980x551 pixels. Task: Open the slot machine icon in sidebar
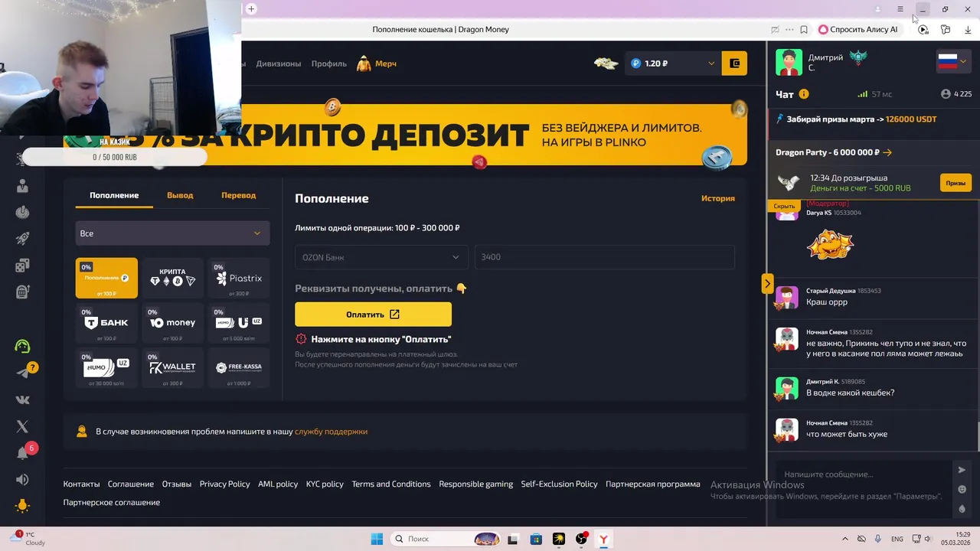[x=22, y=292]
